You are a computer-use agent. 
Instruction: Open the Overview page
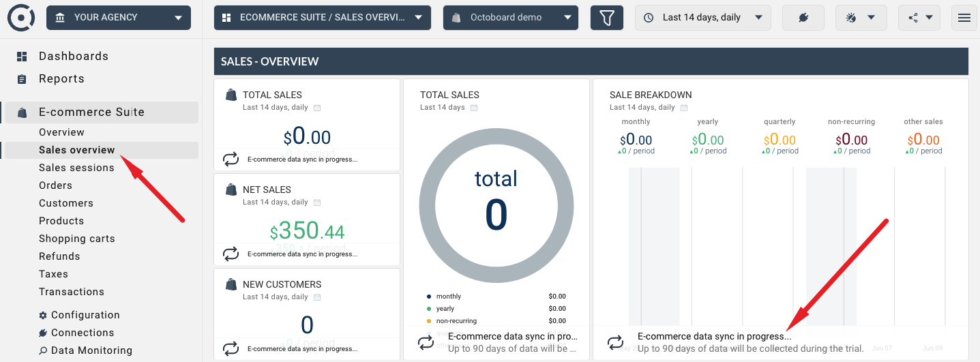[61, 132]
